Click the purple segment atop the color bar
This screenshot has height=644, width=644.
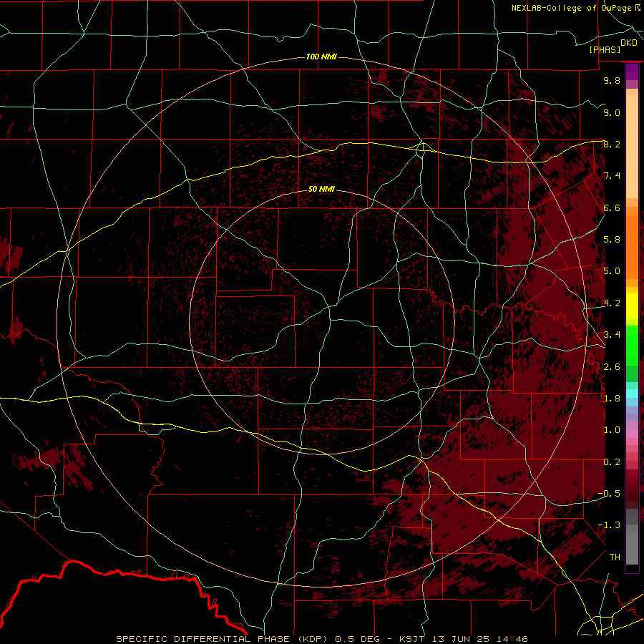[632, 72]
